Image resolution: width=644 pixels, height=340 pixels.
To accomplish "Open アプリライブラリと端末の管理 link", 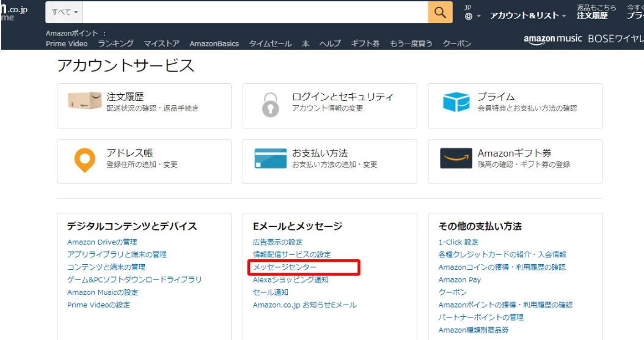I will [x=117, y=254].
